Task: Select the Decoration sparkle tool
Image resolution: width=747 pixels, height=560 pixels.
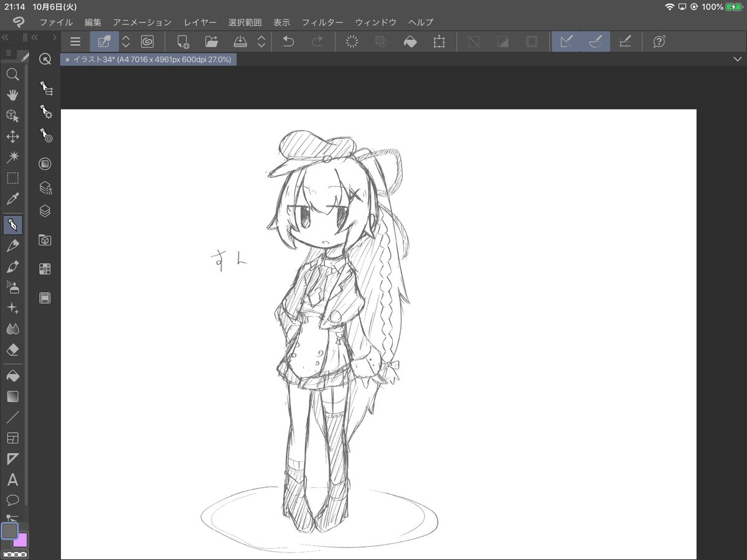Action: (x=12, y=308)
